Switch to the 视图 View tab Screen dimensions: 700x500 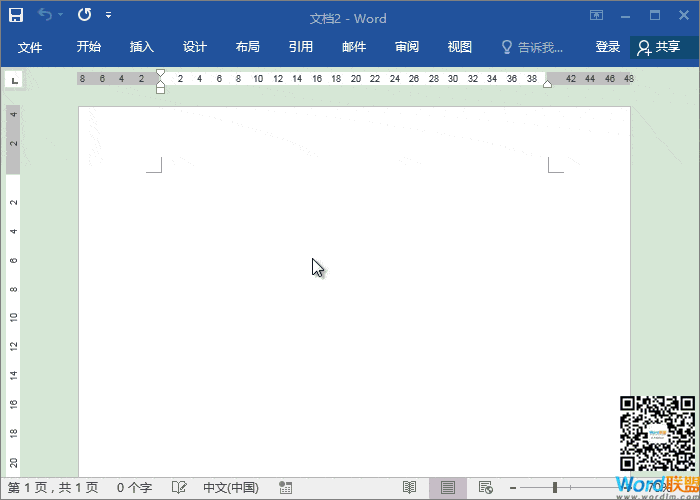pos(459,46)
